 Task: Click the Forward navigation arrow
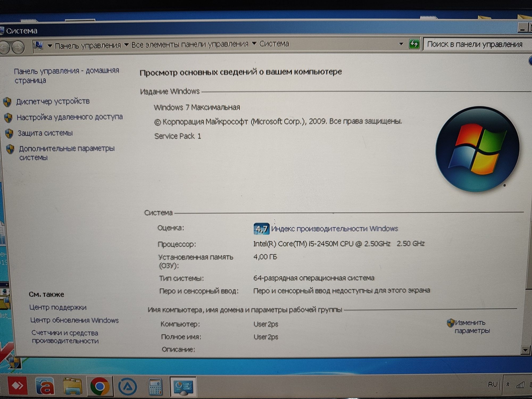point(18,47)
